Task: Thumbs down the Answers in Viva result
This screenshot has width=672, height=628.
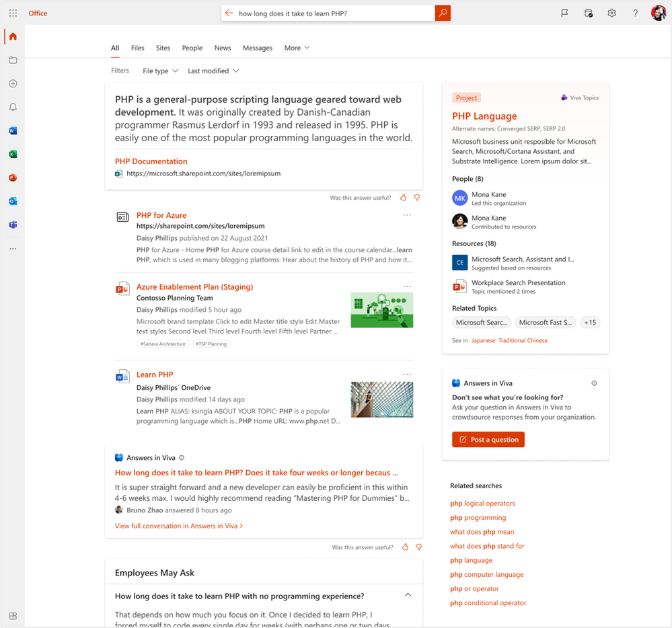Action: click(418, 547)
